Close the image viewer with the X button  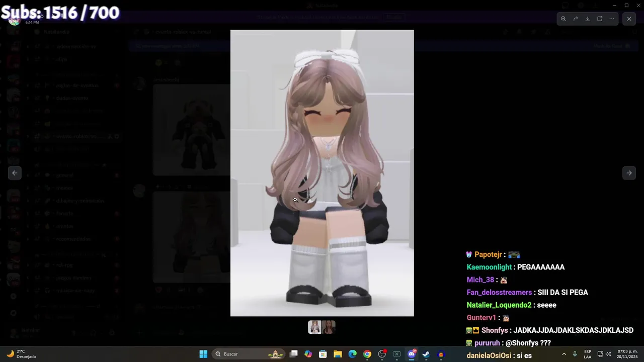pos(629,19)
